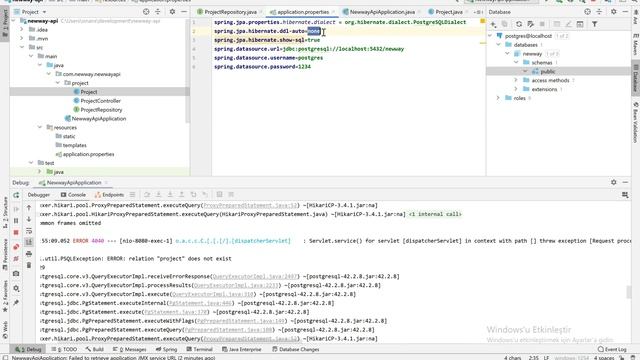Click the Rerun NewwayApiApplication debug icon
The height and width of the screenshot is (360, 640).
pyautogui.click(x=16, y=195)
